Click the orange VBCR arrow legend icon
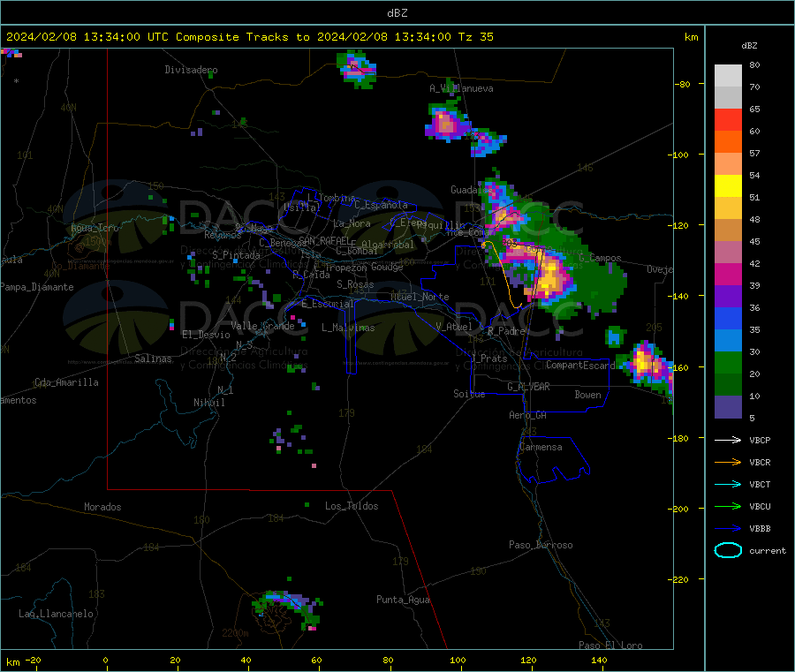The width and height of the screenshot is (795, 672). pos(728,462)
